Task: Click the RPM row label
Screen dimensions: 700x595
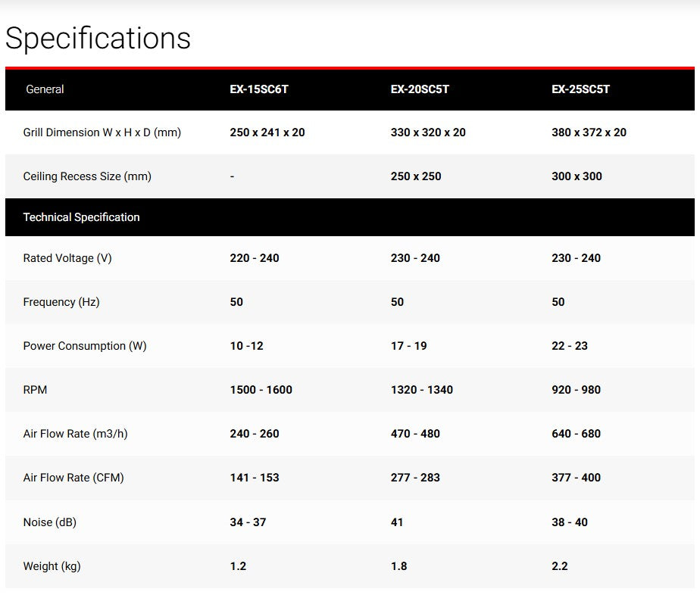Action: [35, 390]
